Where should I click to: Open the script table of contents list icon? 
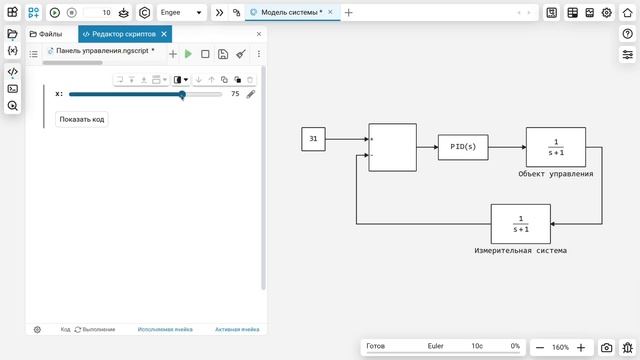click(33, 54)
